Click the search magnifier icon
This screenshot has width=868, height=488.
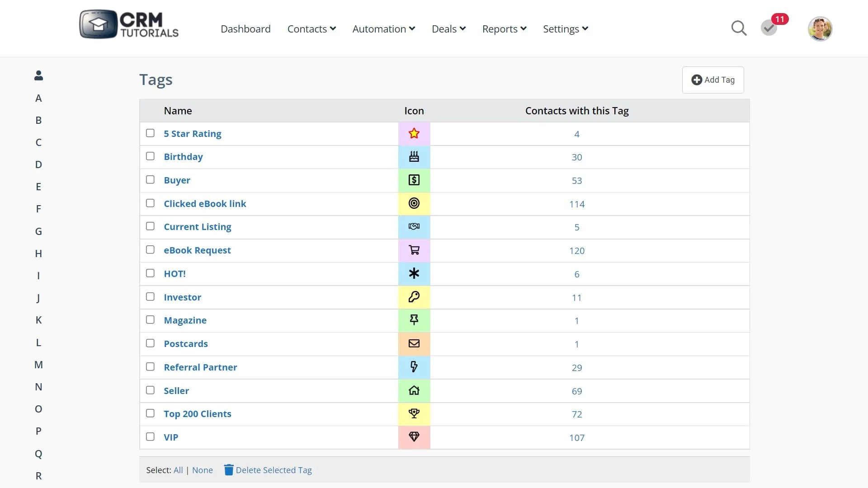739,28
